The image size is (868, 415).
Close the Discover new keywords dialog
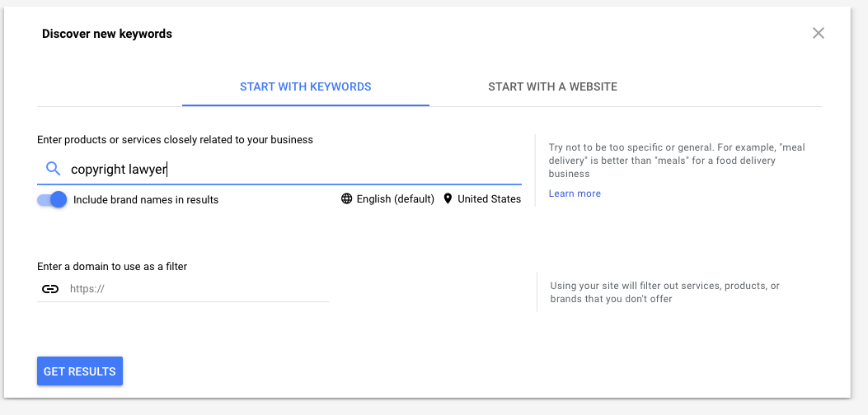tap(819, 33)
